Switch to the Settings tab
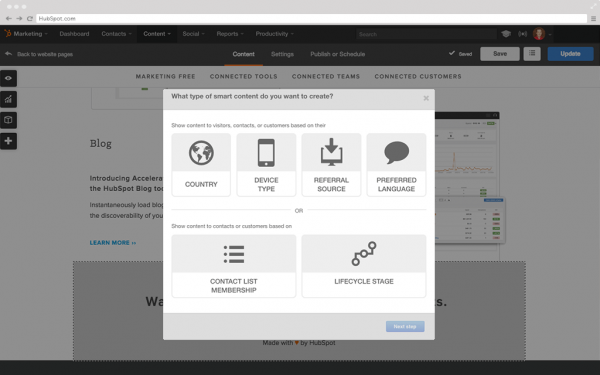This screenshot has height=375, width=600. tap(282, 54)
